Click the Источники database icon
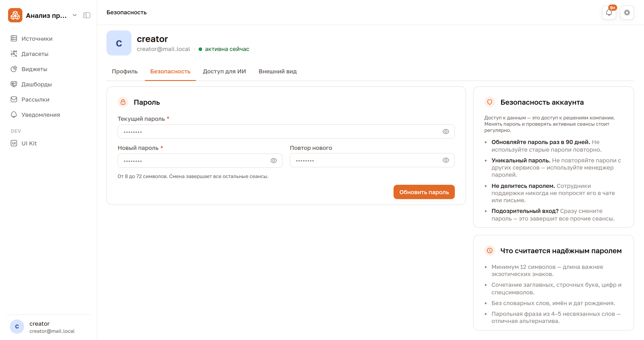 [x=14, y=38]
